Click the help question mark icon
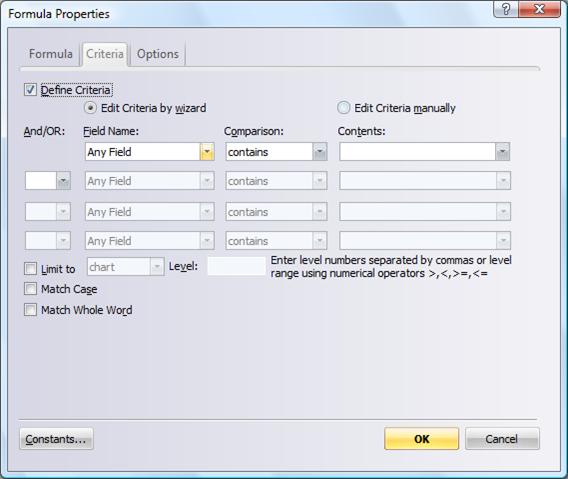 [x=506, y=9]
